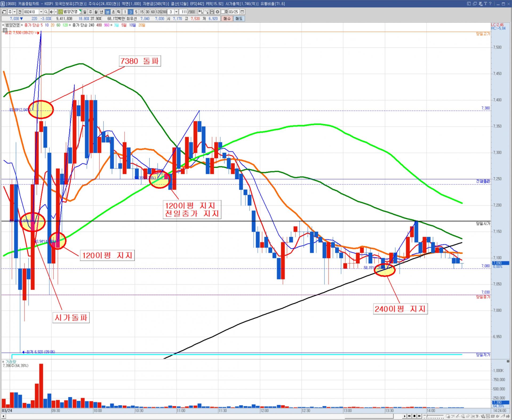Viewport: 512px width, 420px height.
Task: Switch to the 틱 tick period tab
Action: pyautogui.click(x=119, y=12)
